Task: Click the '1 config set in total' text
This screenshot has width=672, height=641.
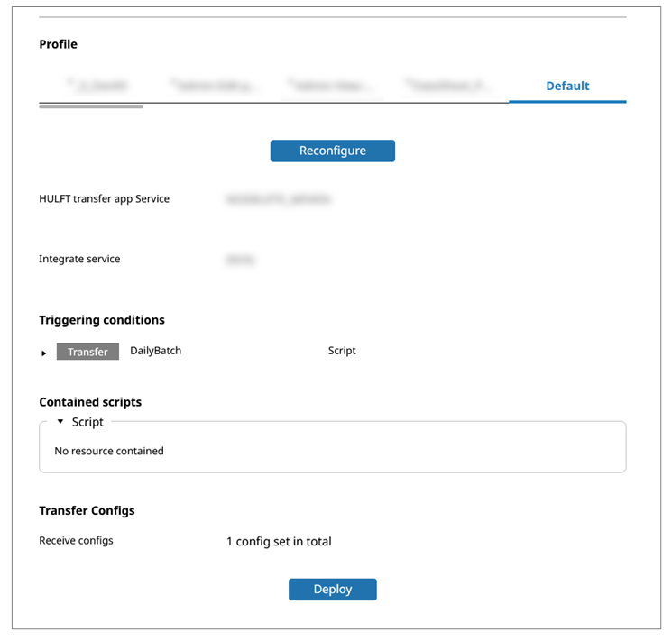Action: [279, 542]
